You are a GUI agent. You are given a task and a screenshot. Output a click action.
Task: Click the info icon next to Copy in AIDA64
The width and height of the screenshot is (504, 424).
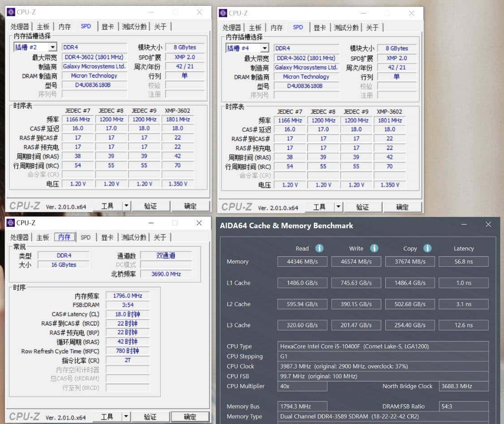427,248
